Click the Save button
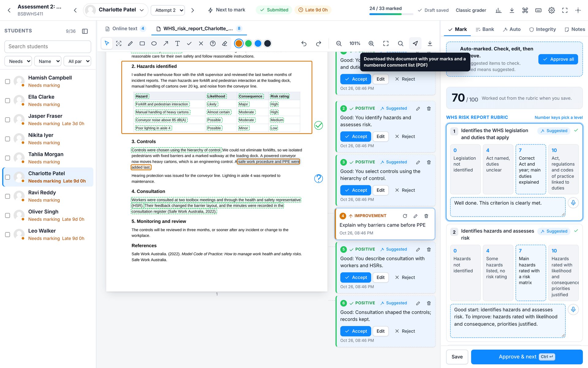The height and width of the screenshot is (368, 588). tap(457, 357)
